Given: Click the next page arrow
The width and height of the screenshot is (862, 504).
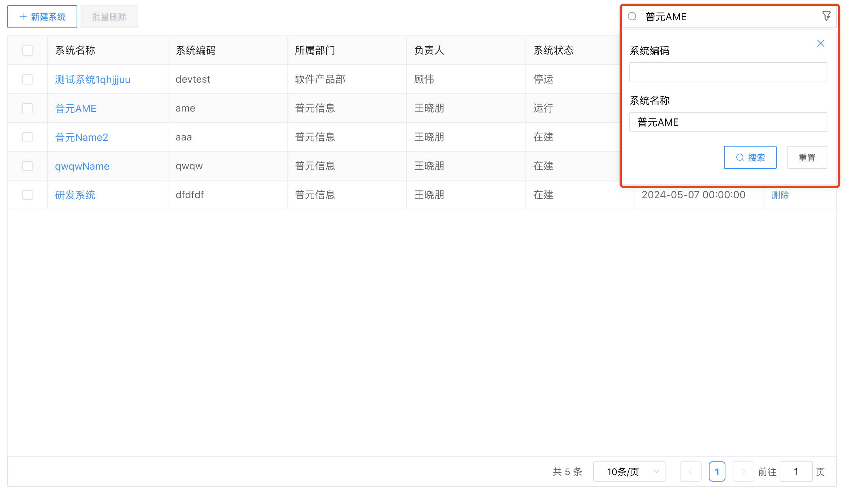Looking at the screenshot, I should (x=743, y=472).
